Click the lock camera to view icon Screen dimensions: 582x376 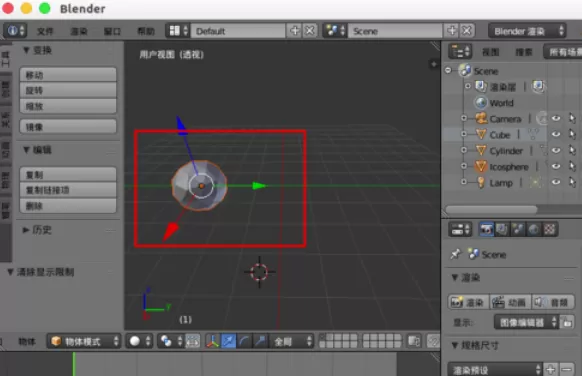click(x=414, y=341)
